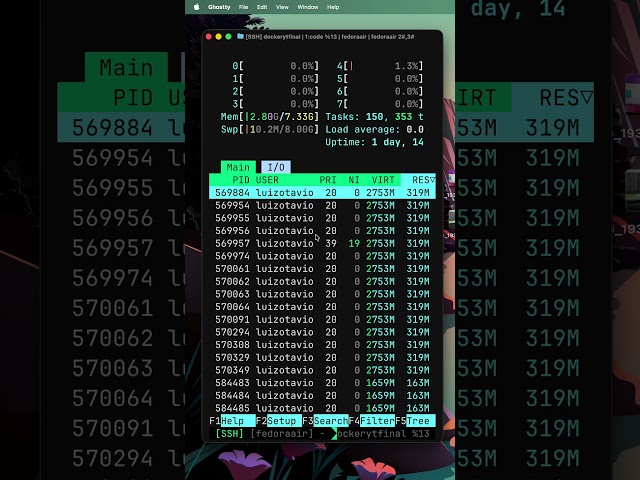
Task: Select process row with PID 569956
Action: [322, 231]
